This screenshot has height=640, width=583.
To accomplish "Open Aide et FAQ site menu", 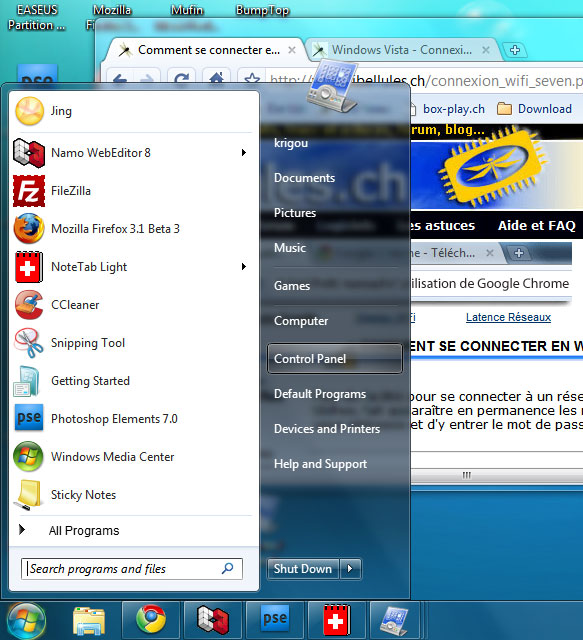I will [x=536, y=225].
